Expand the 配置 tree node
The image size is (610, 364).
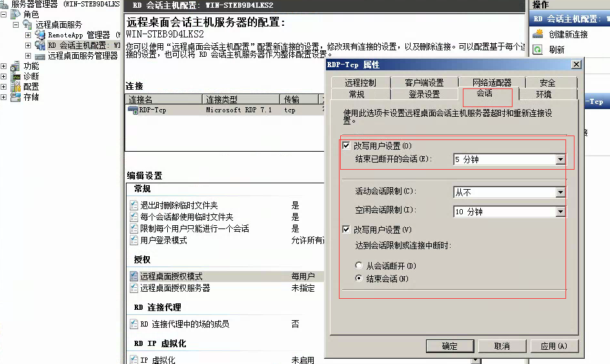point(3,86)
